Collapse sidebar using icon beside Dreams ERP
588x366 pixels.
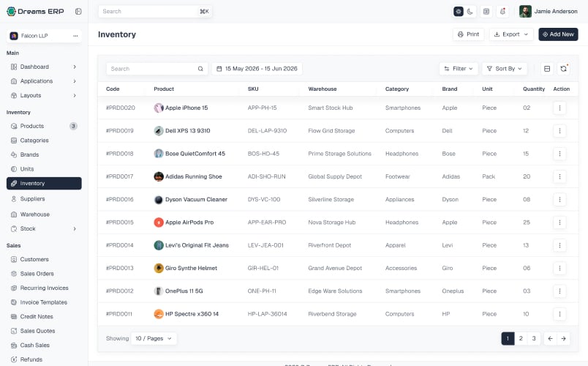[78, 11]
